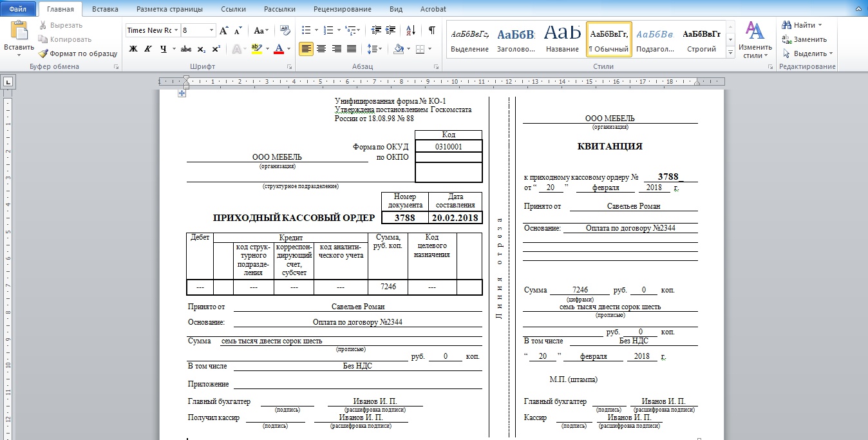The height and width of the screenshot is (440, 868).
Task: Apply yellow text highlight color
Action: [256, 49]
